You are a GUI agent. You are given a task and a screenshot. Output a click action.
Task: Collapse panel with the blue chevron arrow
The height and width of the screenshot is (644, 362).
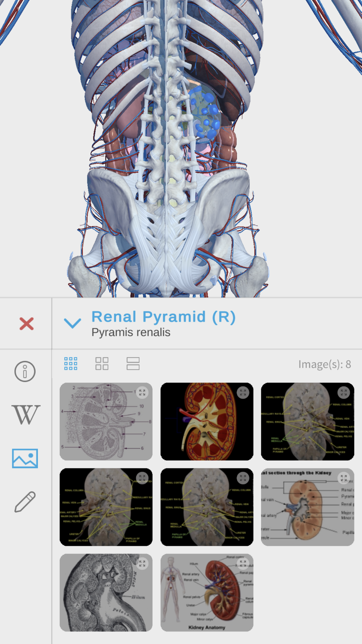[72, 323]
